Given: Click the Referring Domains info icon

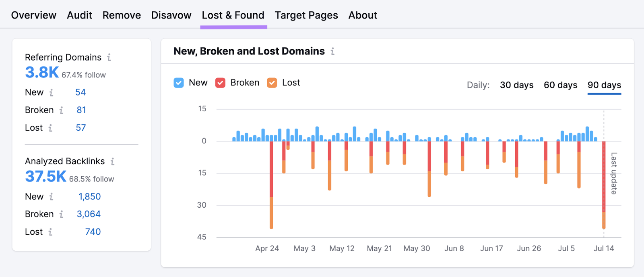Looking at the screenshot, I should click(109, 57).
